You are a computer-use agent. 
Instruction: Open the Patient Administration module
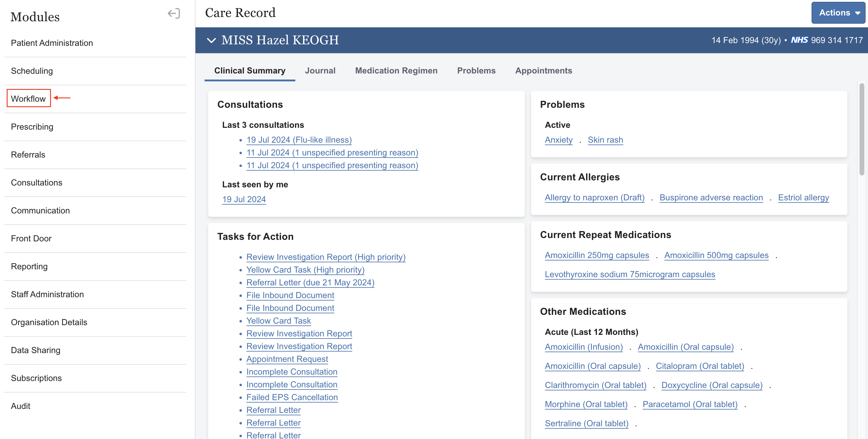(52, 43)
